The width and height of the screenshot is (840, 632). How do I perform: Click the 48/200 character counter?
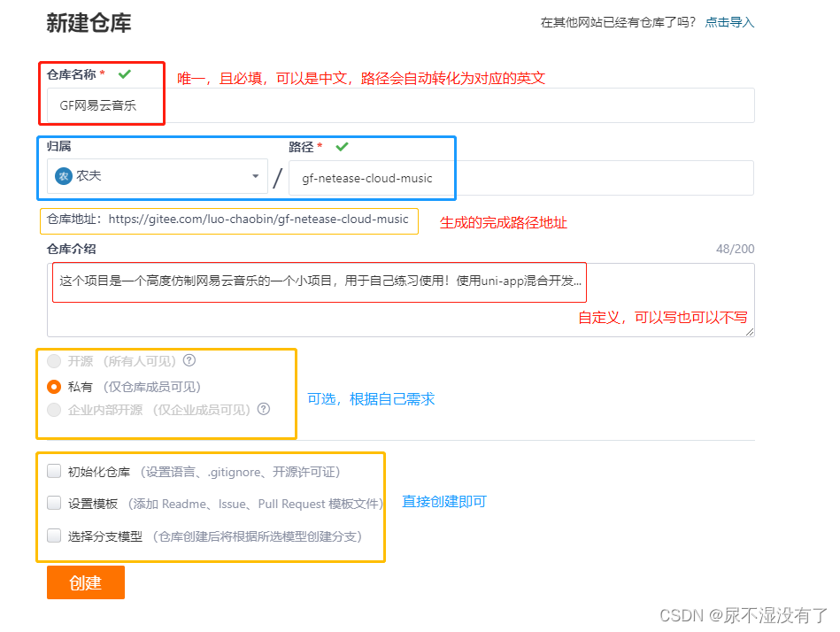click(x=735, y=249)
